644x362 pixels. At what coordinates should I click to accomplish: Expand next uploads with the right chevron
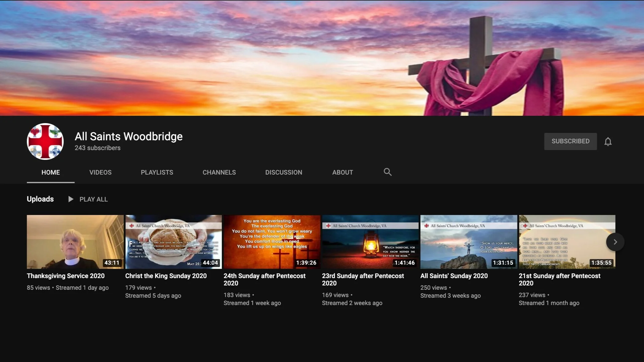tap(615, 242)
